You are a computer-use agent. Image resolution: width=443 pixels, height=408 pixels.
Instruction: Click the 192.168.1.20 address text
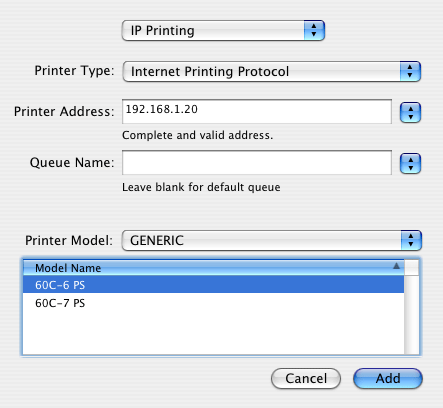[x=162, y=109]
